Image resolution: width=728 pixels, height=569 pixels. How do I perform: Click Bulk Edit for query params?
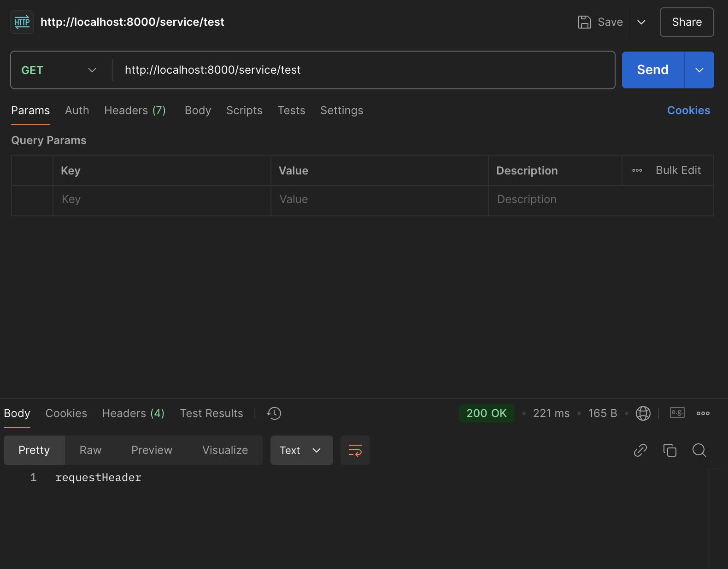(678, 170)
